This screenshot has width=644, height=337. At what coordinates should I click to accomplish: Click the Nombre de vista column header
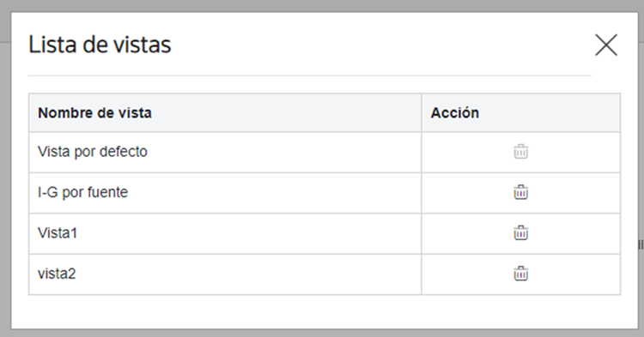click(x=94, y=112)
